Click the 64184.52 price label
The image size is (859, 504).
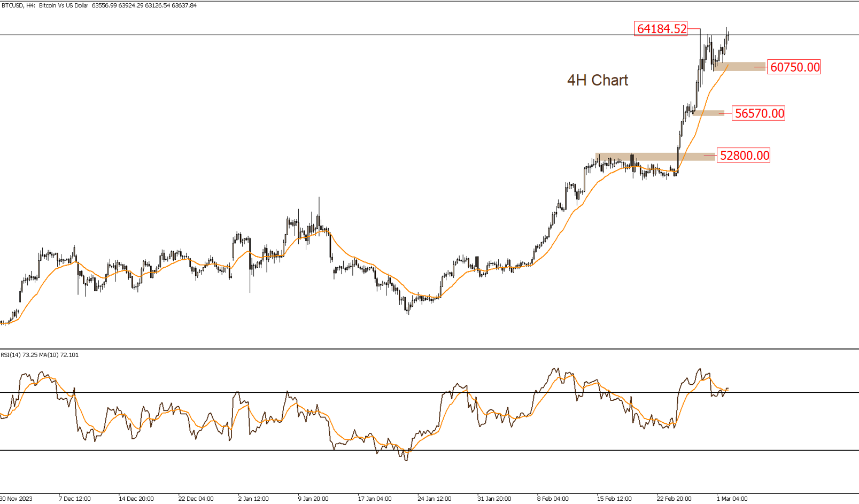coord(661,29)
